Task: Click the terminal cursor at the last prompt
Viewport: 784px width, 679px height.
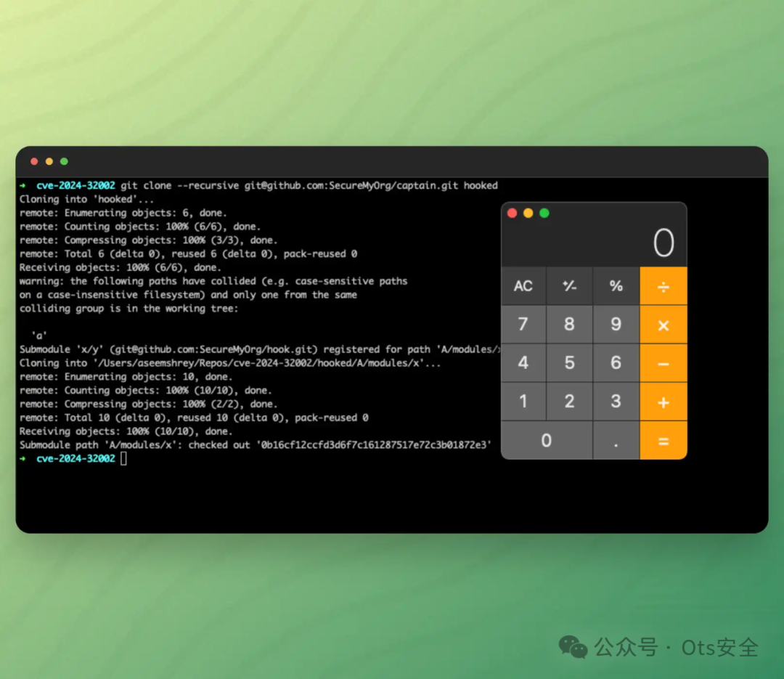Action: click(x=123, y=458)
